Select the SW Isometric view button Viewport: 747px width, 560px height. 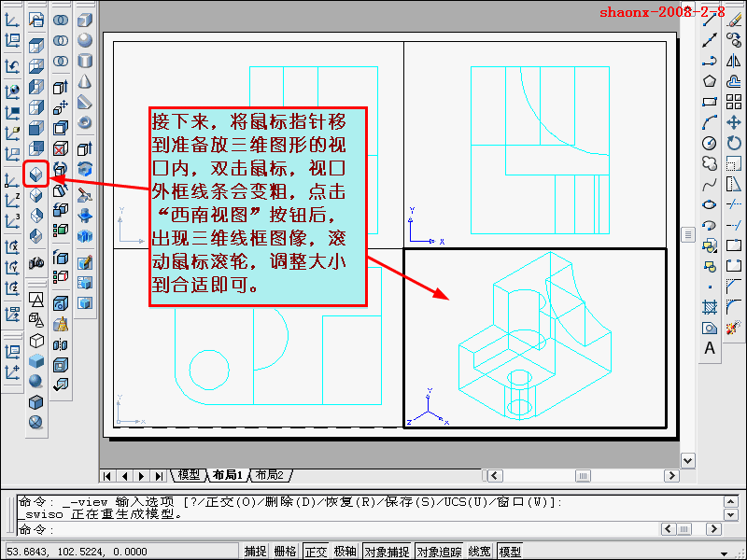tap(35, 175)
